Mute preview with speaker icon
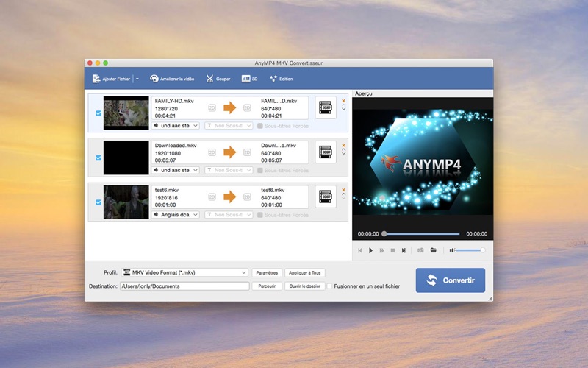The image size is (588, 368). [x=452, y=250]
